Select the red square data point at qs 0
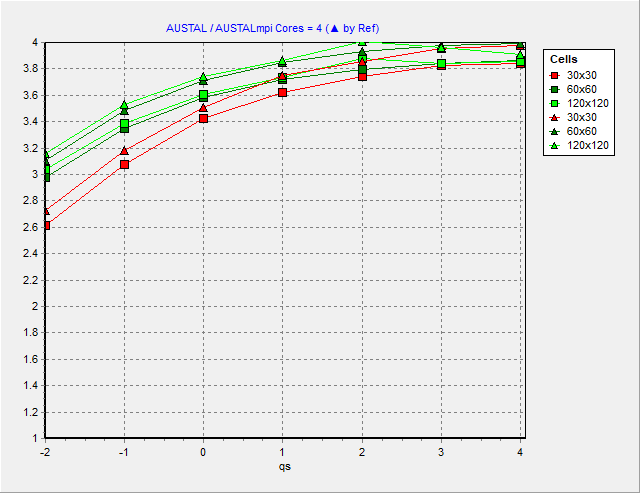640x493 pixels. pos(203,118)
